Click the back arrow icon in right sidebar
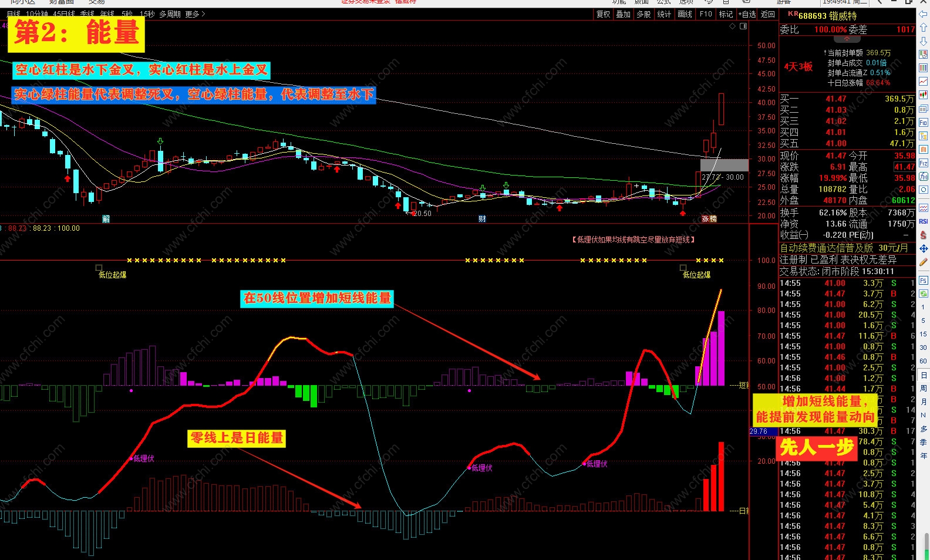The image size is (930, 560). pos(923,14)
